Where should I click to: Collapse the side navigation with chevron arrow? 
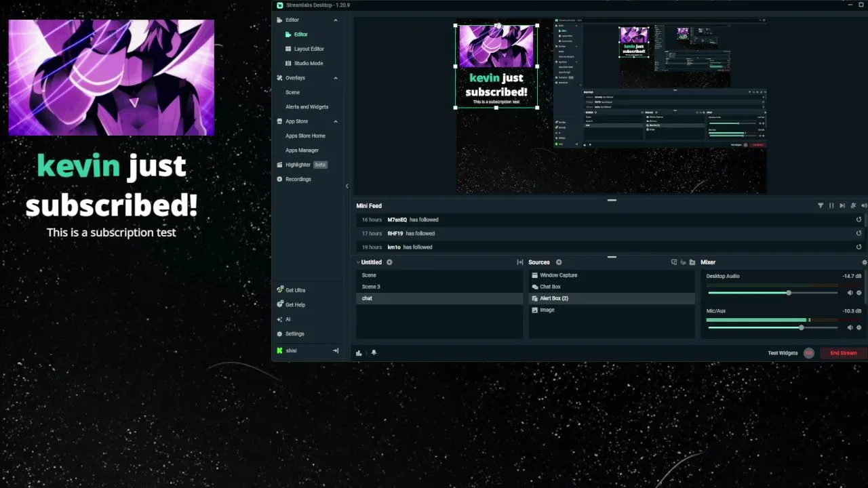pyautogui.click(x=347, y=186)
